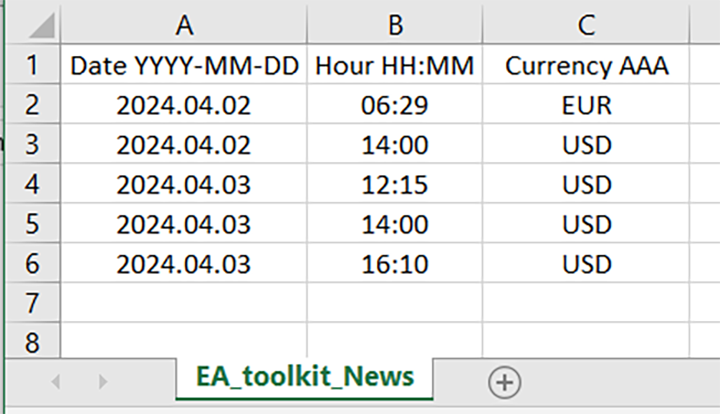Select the cell with time 06:29
The height and width of the screenshot is (414, 720).
394,105
